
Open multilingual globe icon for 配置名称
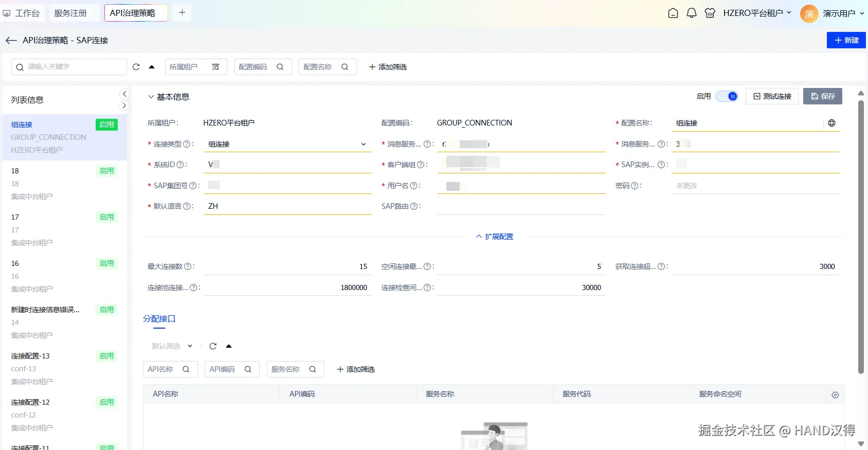(x=831, y=123)
